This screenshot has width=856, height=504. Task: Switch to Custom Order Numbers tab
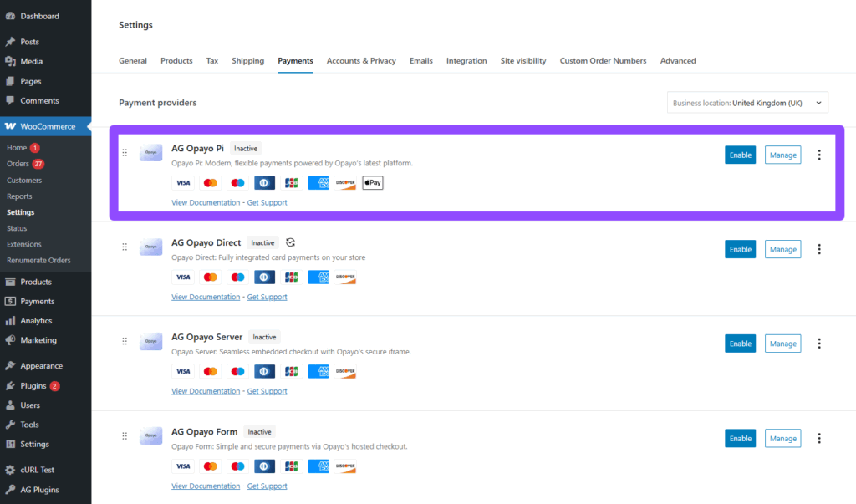point(603,61)
